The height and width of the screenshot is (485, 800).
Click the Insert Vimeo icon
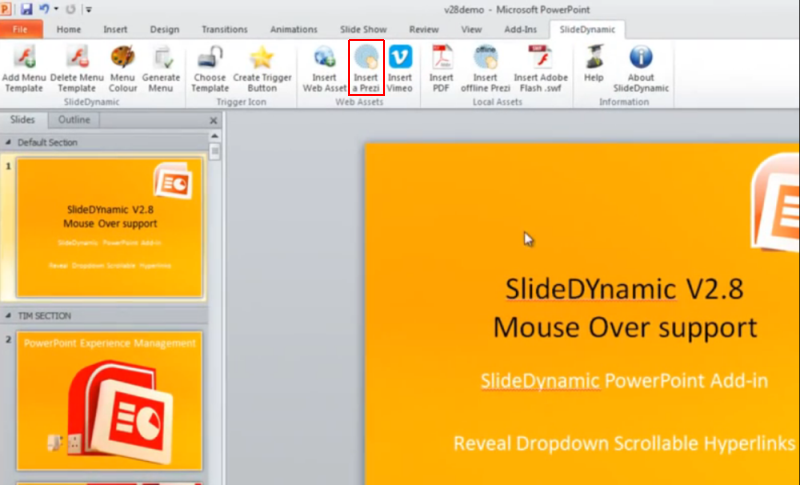coord(400,56)
